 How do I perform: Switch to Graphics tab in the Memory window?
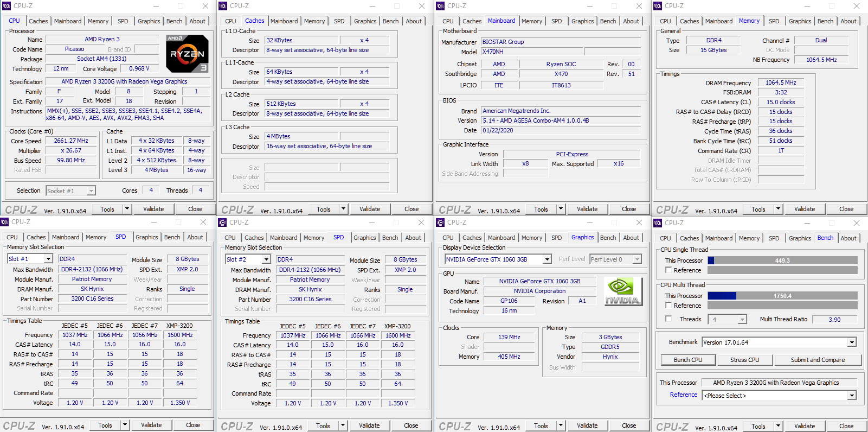(800, 21)
